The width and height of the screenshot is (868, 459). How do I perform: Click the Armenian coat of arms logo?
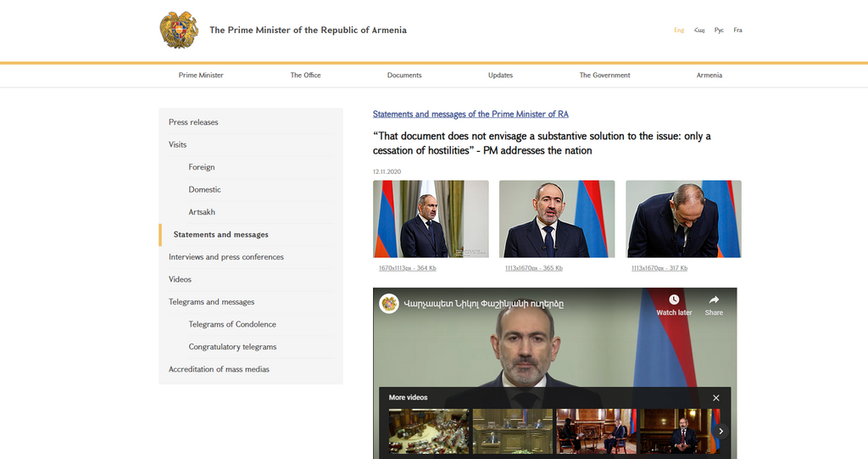179,30
